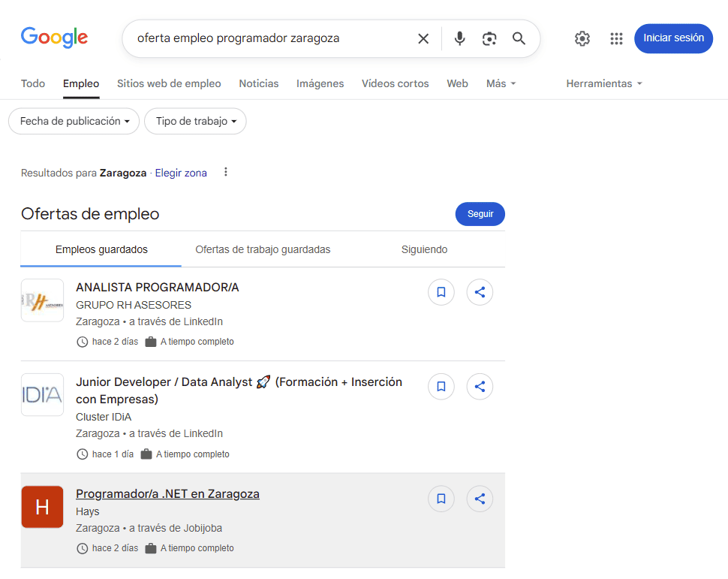Clear the search box text
728x579 pixels.
[x=423, y=38]
